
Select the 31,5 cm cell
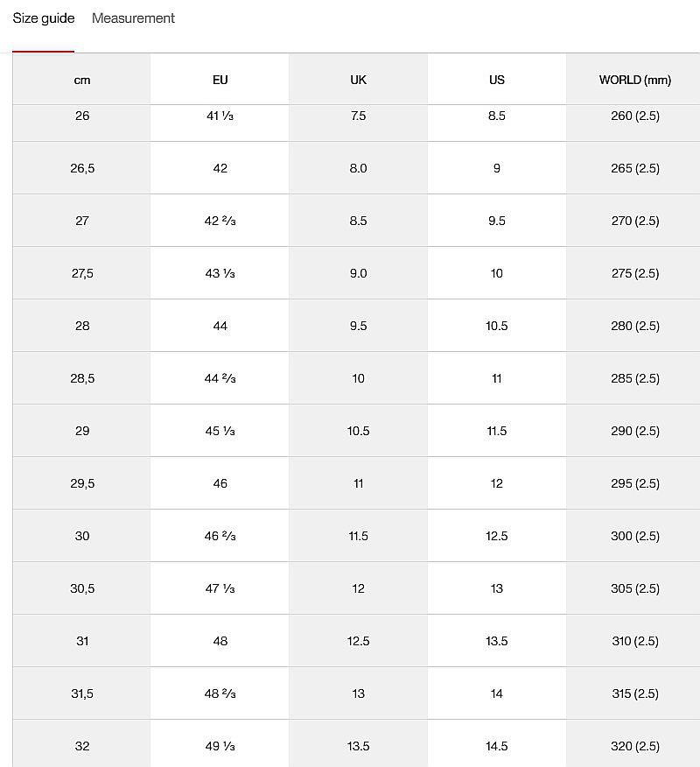click(82, 693)
